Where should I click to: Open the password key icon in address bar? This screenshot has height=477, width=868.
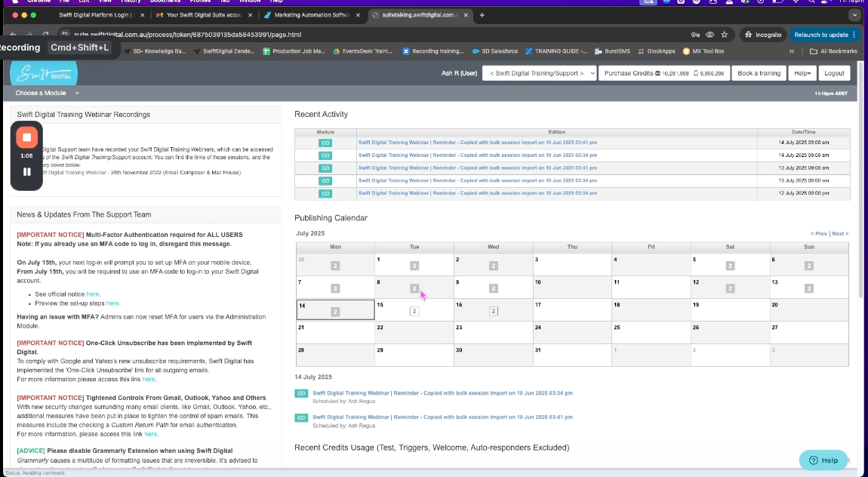(695, 35)
